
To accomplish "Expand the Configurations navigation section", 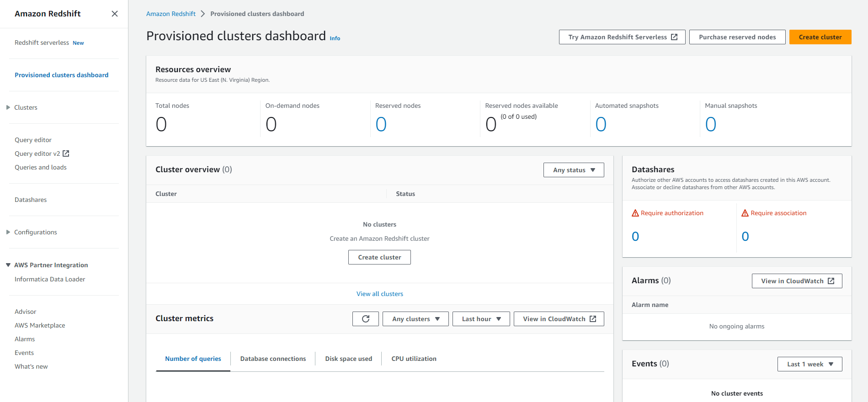I will [x=8, y=232].
